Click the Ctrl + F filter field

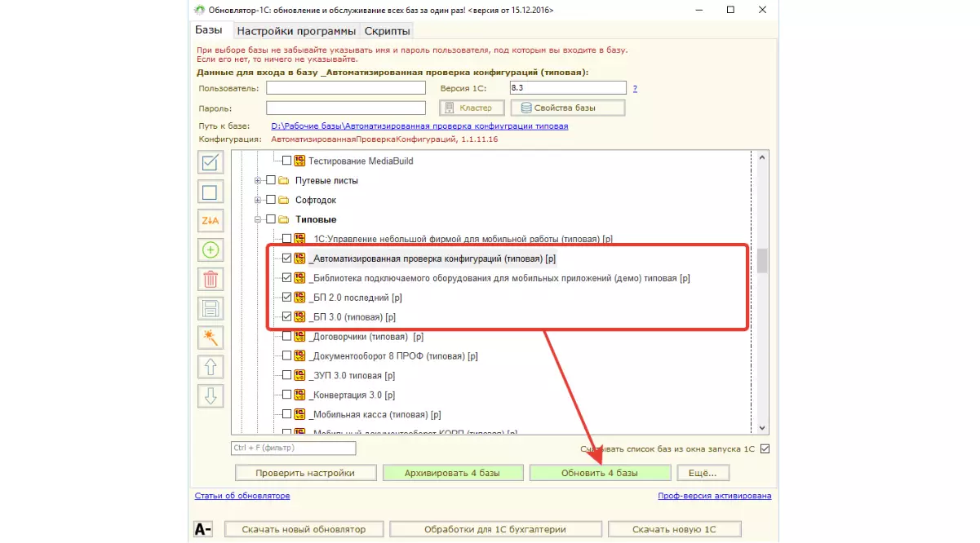coord(294,448)
